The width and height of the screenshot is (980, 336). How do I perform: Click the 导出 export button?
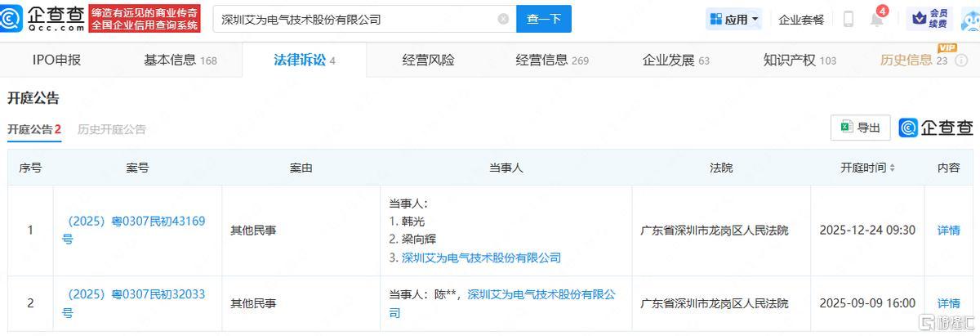(x=860, y=128)
